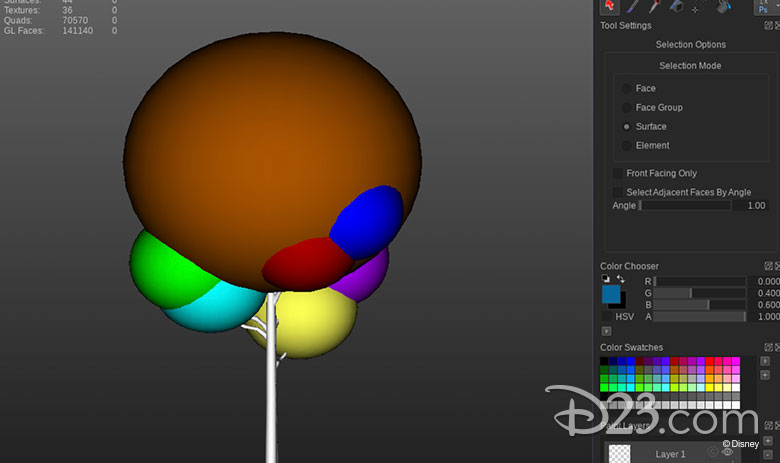Click the Textures count 36

67,10
